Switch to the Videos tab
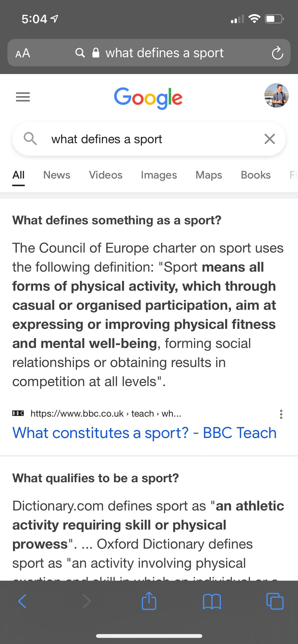The height and width of the screenshot is (644, 298). 106,175
